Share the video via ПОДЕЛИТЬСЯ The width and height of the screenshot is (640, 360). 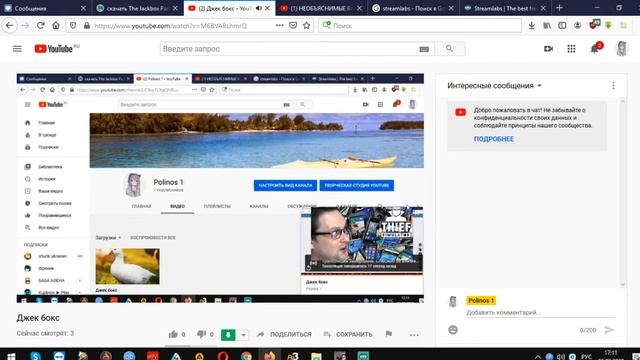pyautogui.click(x=284, y=334)
